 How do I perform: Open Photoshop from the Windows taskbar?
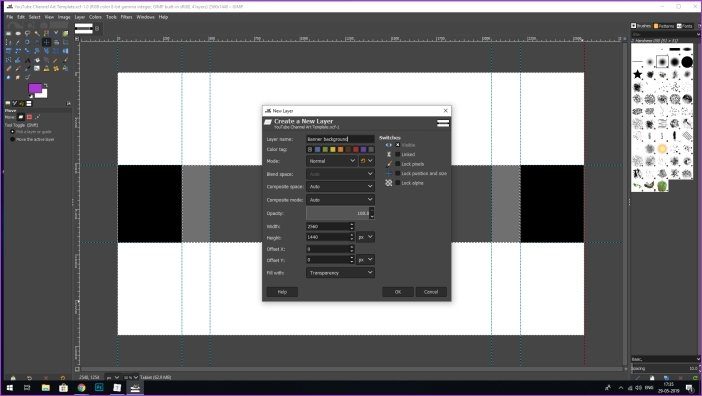pyautogui.click(x=99, y=387)
